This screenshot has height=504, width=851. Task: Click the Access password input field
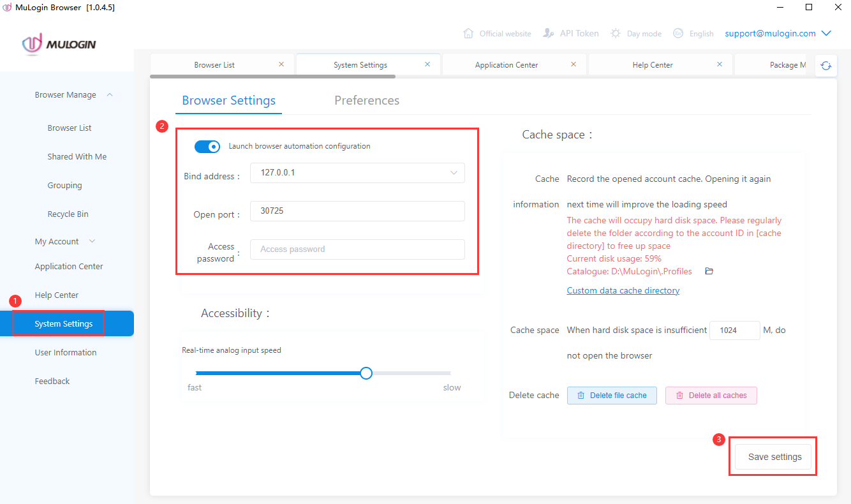[357, 249]
